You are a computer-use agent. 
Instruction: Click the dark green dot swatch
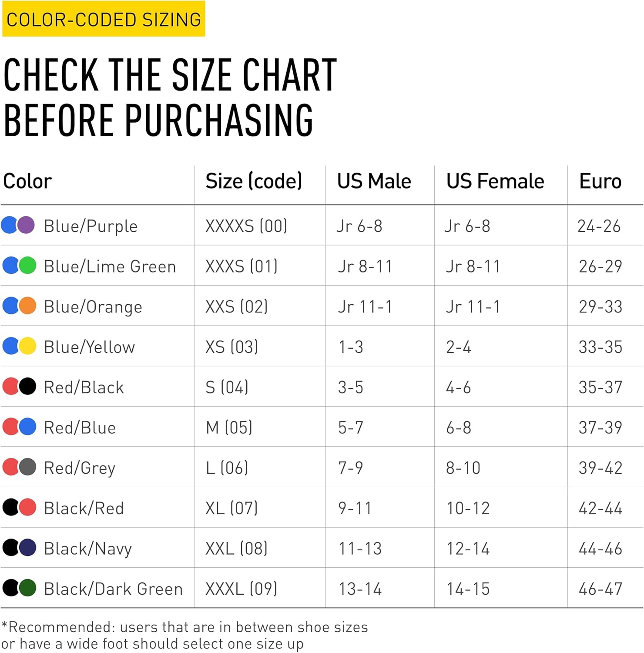(28, 588)
